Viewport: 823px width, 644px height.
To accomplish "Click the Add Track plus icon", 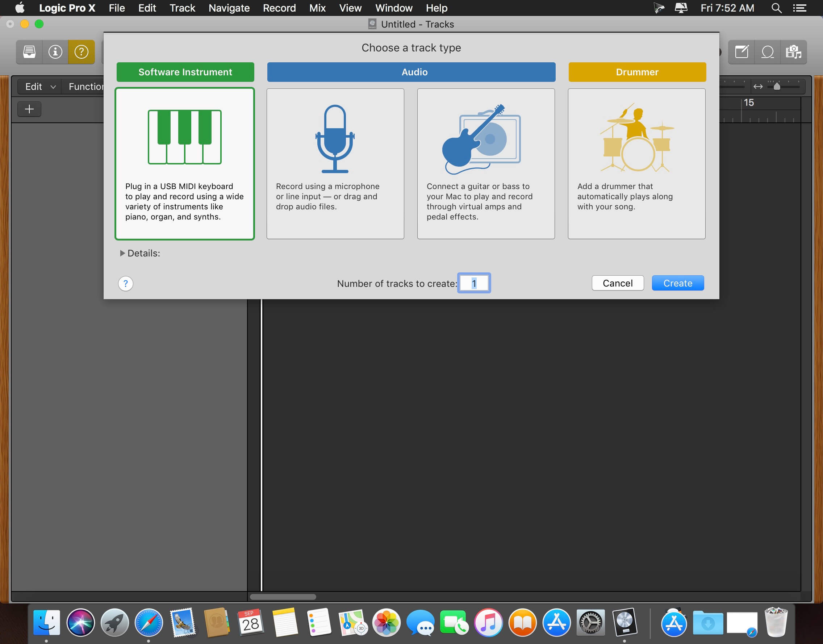I will tap(29, 109).
